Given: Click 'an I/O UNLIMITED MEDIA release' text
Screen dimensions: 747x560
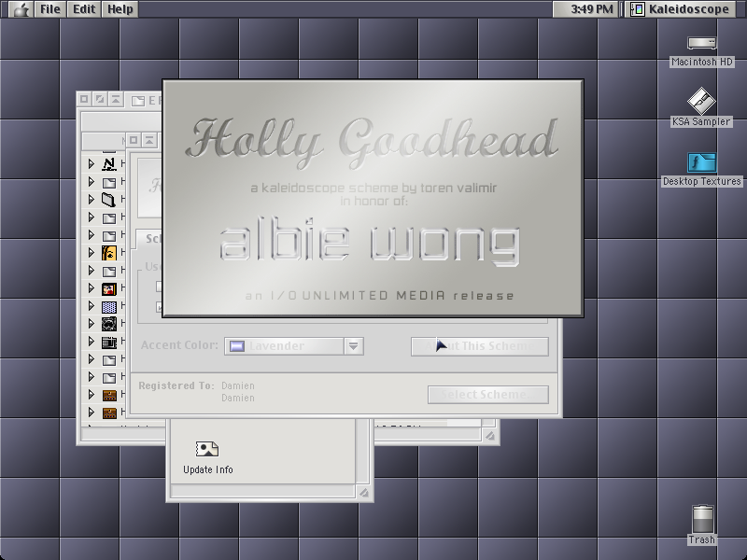Looking at the screenshot, I should (x=380, y=296).
